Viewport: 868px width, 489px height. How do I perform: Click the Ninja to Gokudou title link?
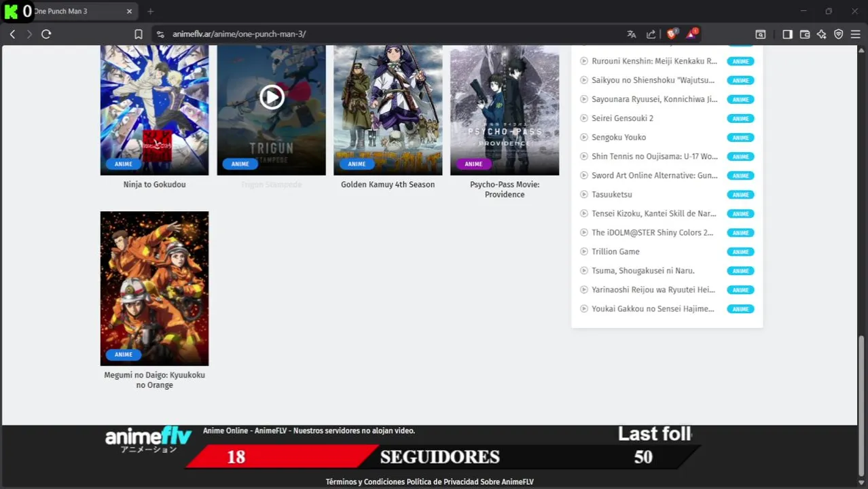tap(155, 185)
